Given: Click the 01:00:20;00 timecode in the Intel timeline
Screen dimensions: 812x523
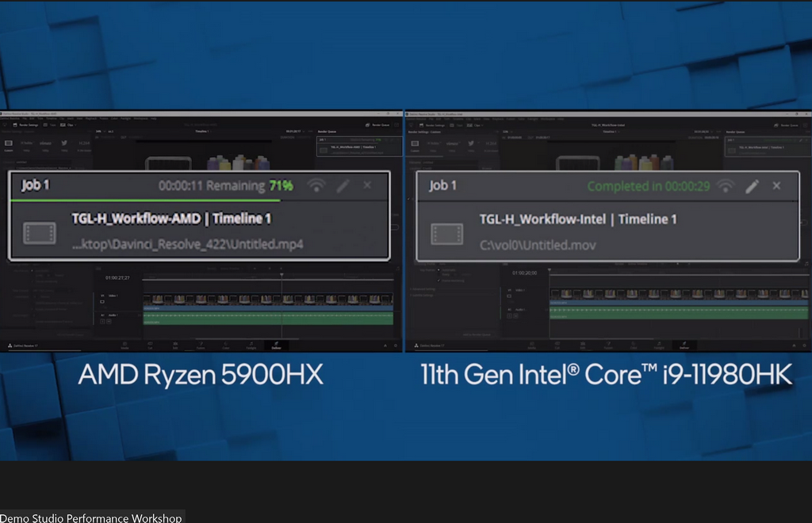Looking at the screenshot, I should (x=525, y=273).
